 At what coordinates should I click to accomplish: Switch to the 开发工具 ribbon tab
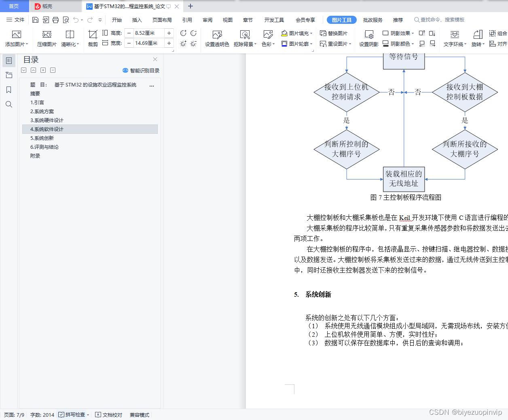click(x=274, y=19)
